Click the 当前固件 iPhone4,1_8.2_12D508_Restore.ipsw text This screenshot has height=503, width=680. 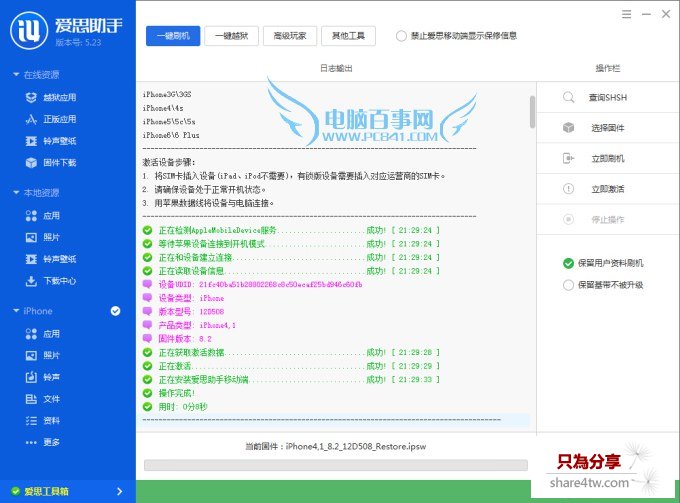336,446
